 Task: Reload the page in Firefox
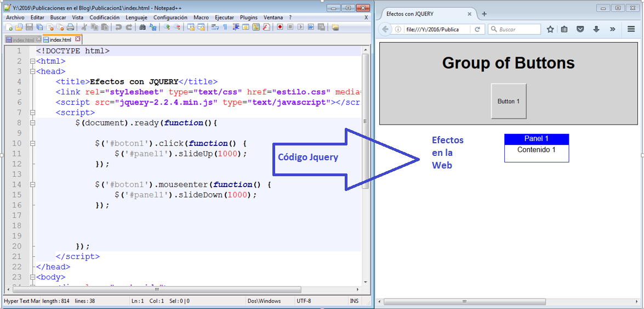tap(477, 29)
